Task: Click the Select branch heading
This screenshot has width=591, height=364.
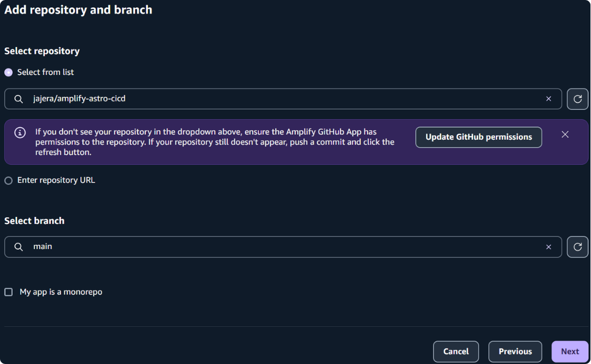Action: 34,221
